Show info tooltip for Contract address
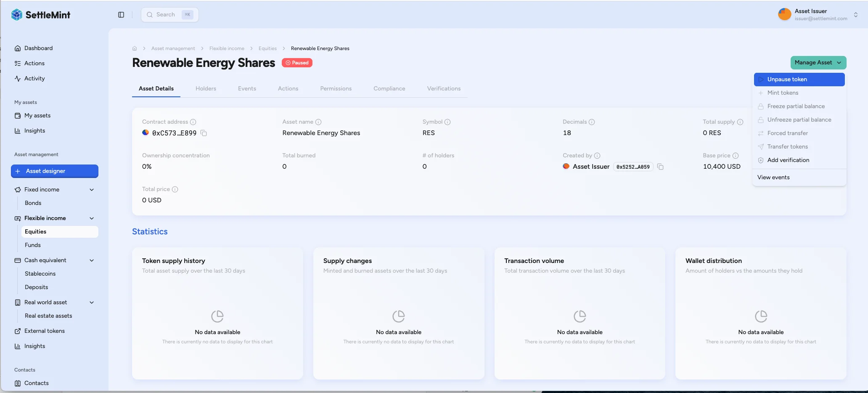This screenshot has height=393, width=868. click(193, 122)
